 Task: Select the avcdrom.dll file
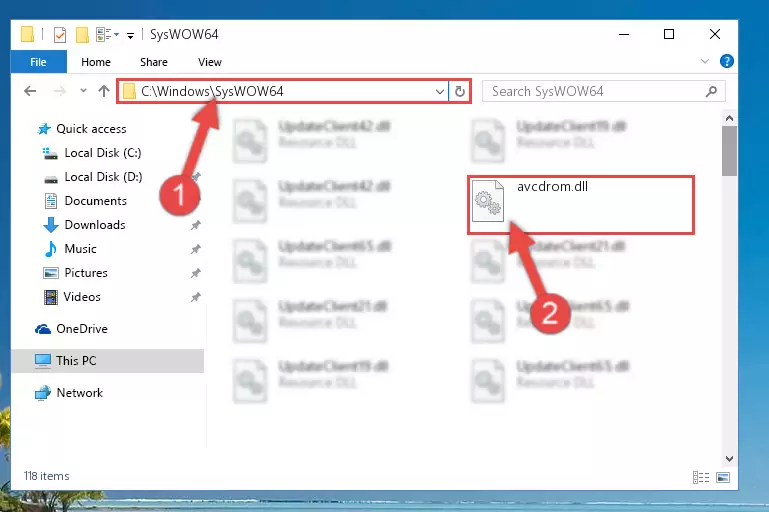point(581,205)
